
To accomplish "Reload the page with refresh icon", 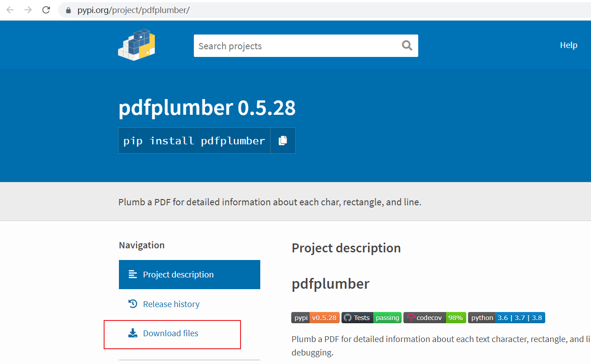I will tap(46, 10).
